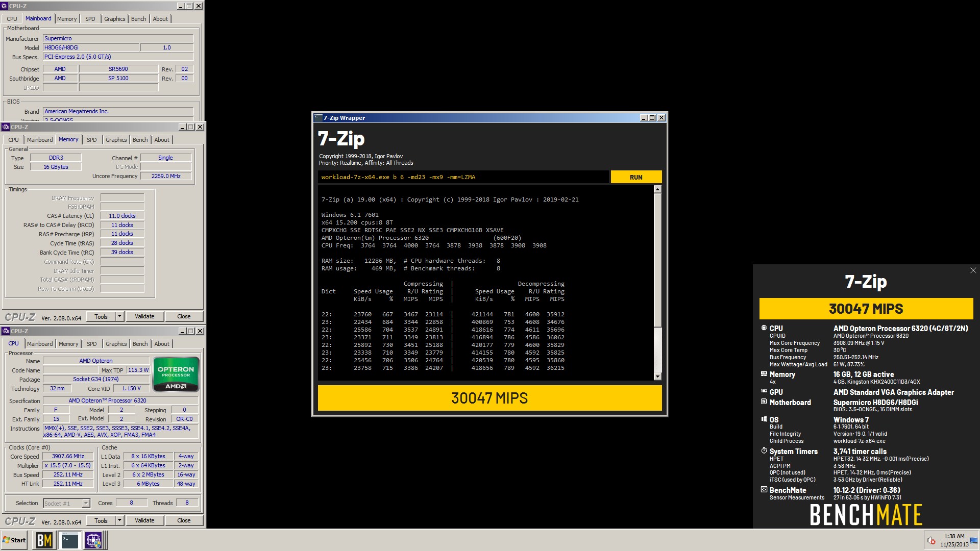Click the system clock showing 1:38 AM

pos(954,536)
